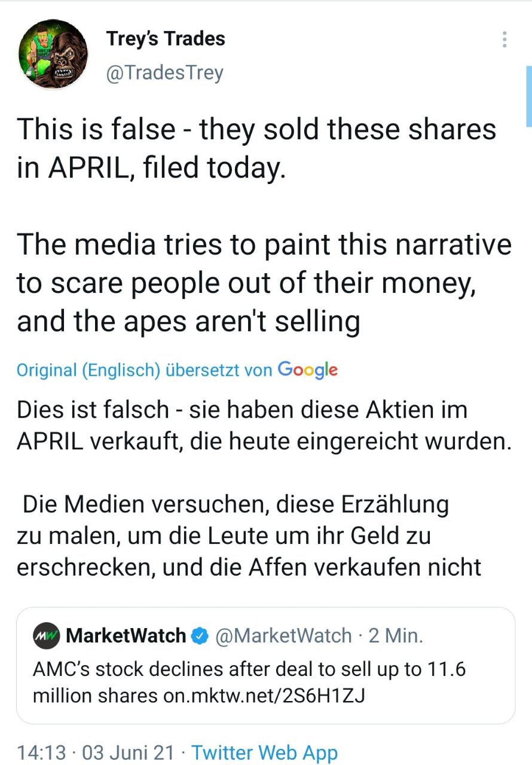Show original via "Original (Englisch)" link

[x=88, y=371]
